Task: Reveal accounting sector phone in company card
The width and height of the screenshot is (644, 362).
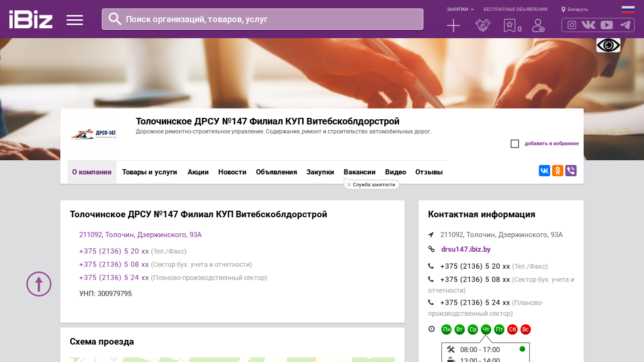Action: pyautogui.click(x=114, y=264)
